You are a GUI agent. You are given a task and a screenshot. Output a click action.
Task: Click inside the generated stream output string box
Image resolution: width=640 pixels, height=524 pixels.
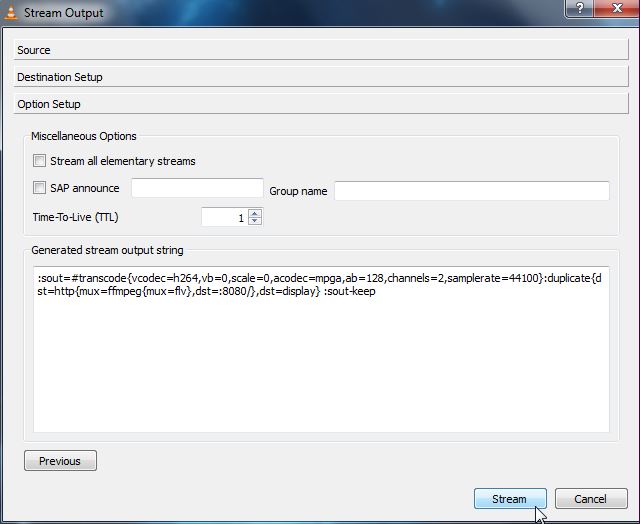(x=320, y=360)
